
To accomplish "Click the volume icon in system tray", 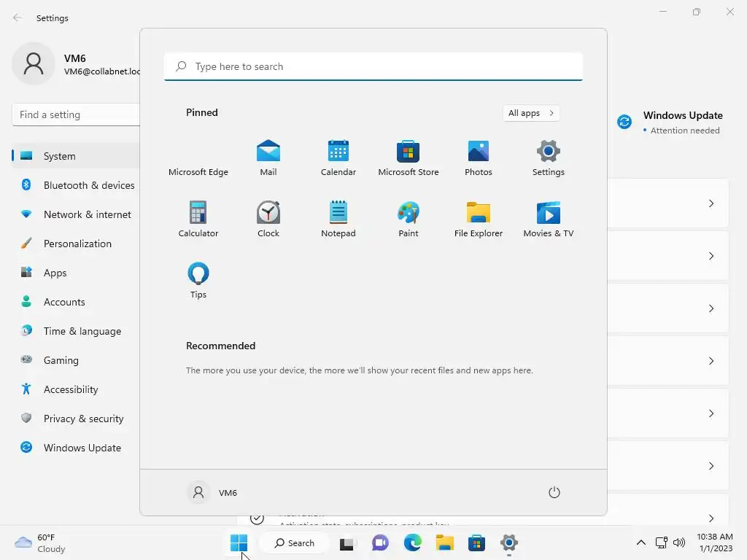I will coord(679,542).
